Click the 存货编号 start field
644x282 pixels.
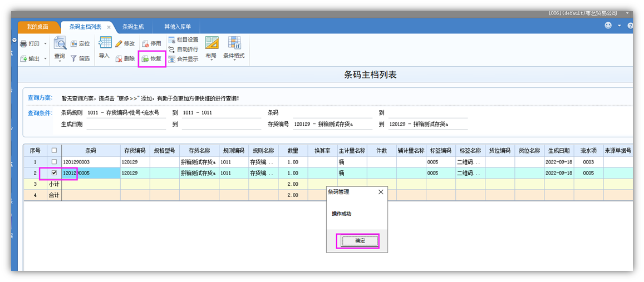[x=333, y=125]
